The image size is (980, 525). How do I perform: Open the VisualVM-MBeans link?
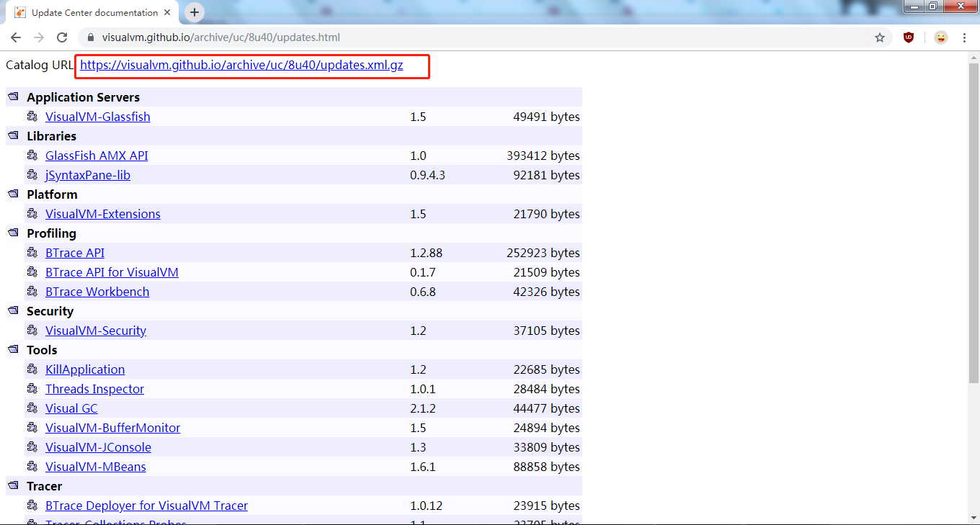pos(96,467)
